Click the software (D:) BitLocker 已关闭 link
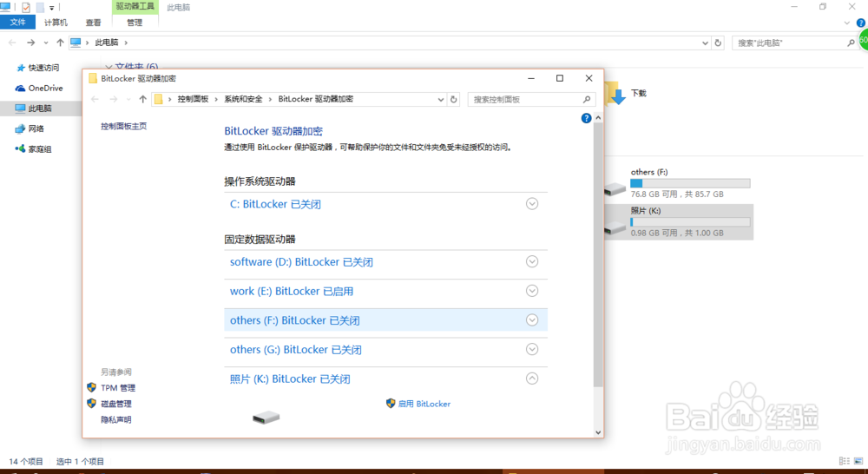Image resolution: width=868 pixels, height=474 pixels. click(301, 262)
